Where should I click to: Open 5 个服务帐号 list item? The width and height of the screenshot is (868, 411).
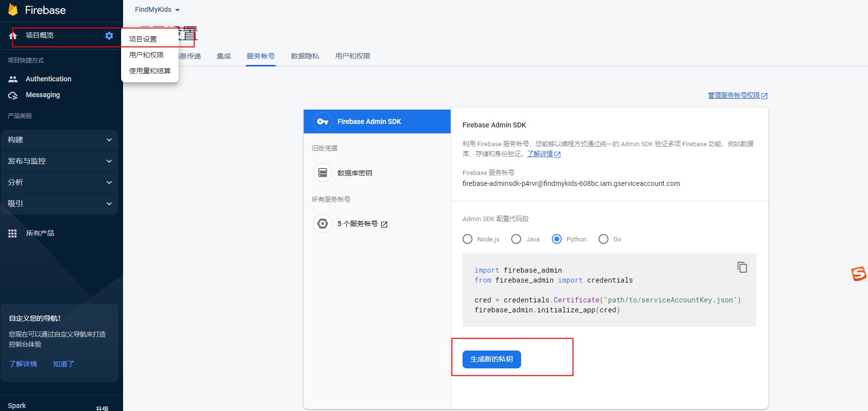click(x=377, y=224)
